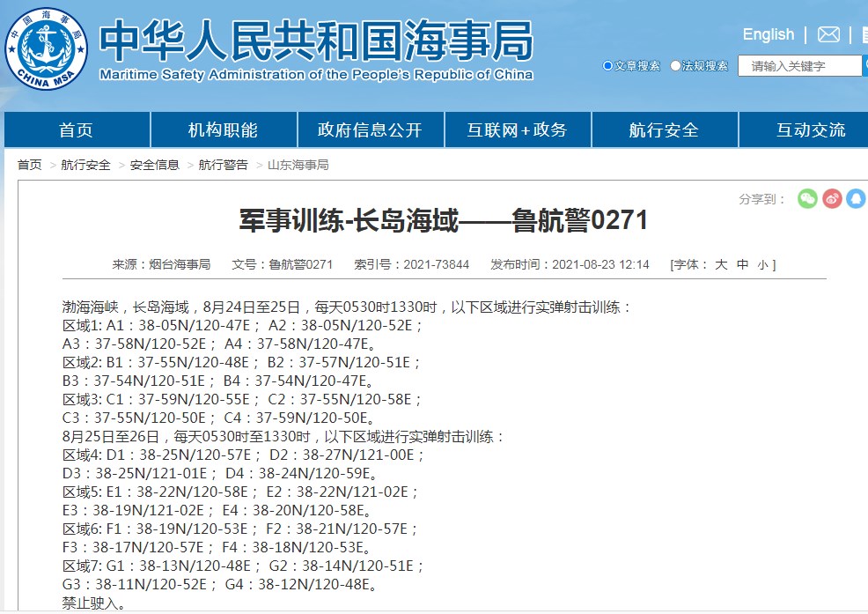Switch to English site version
The width and height of the screenshot is (868, 614).
click(x=768, y=34)
